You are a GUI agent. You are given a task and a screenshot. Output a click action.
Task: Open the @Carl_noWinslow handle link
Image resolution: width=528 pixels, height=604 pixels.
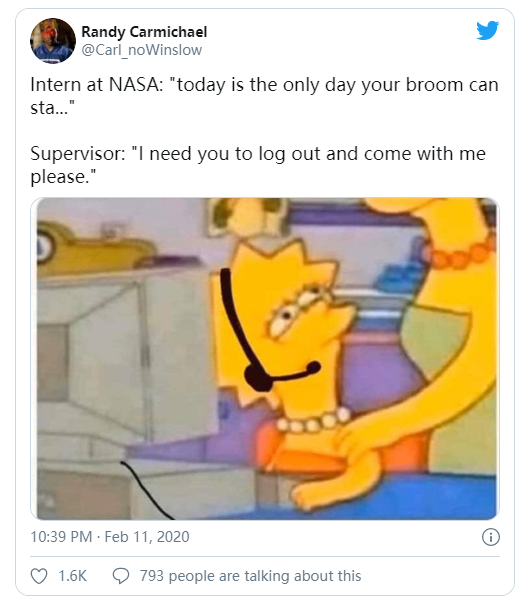[x=142, y=50]
